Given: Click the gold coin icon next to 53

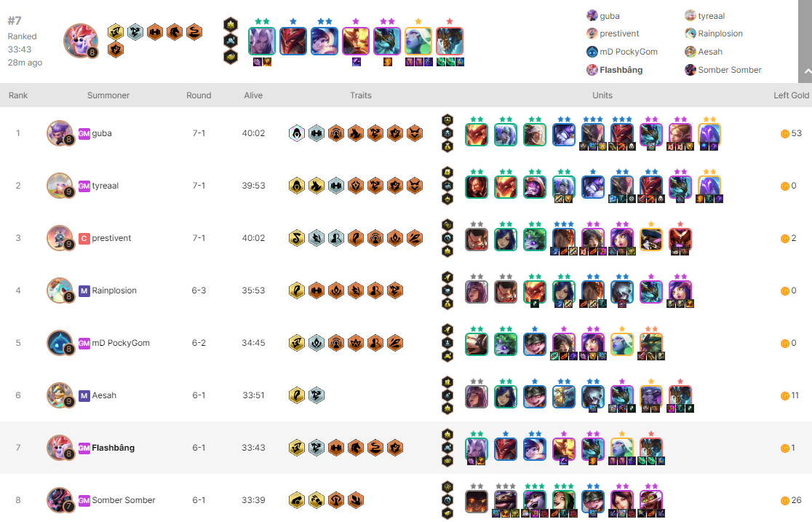Looking at the screenshot, I should click(x=784, y=134).
